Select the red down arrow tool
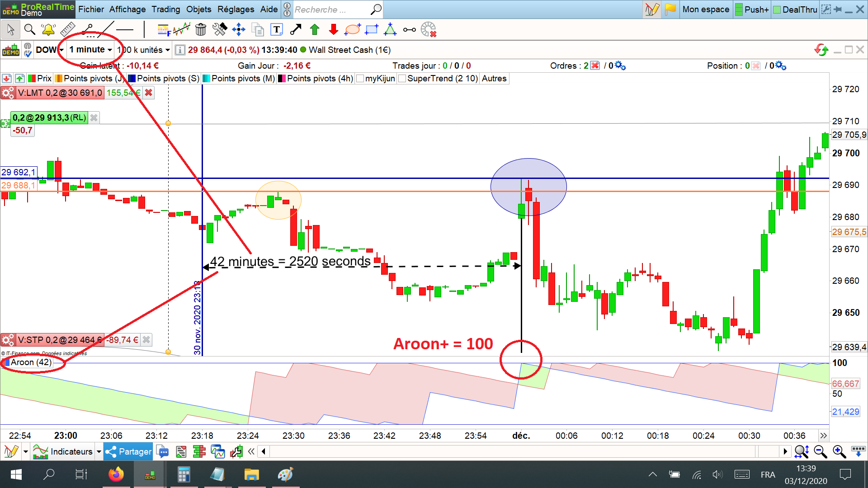Screen dimensions: 868x488 pos(334,30)
